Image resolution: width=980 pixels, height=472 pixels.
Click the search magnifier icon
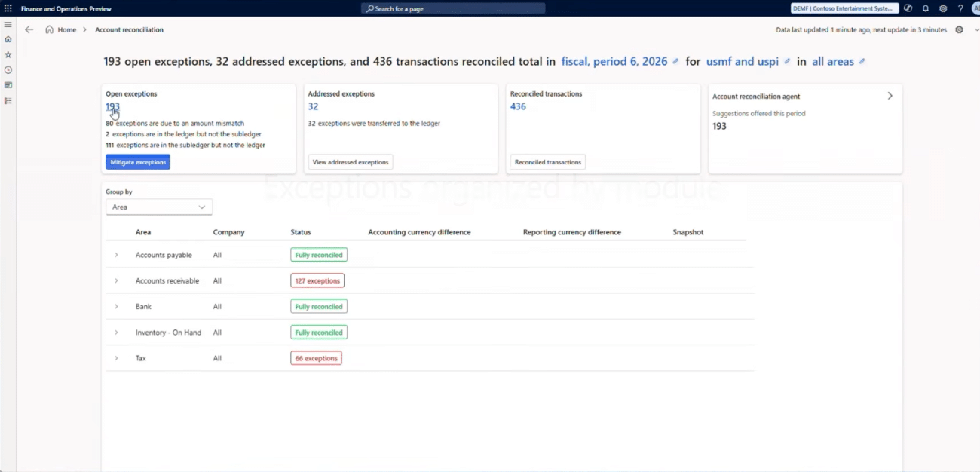pos(369,8)
